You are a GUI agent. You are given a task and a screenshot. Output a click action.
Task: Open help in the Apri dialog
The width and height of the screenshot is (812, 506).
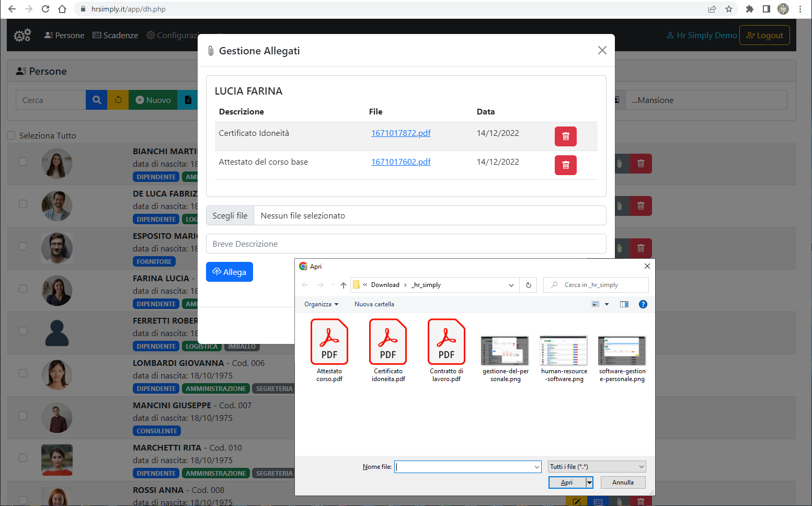pos(643,304)
